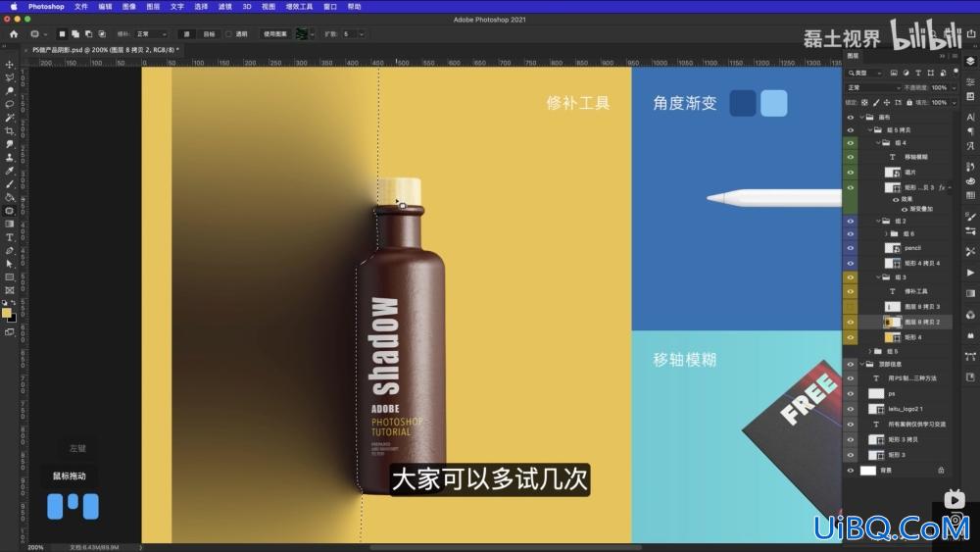Expand the 组 5 group
This screenshot has width=980, height=552.
(x=870, y=351)
